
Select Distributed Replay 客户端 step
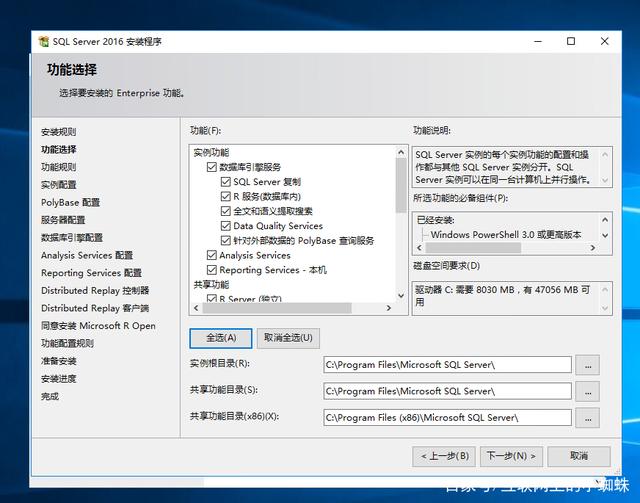tap(95, 308)
